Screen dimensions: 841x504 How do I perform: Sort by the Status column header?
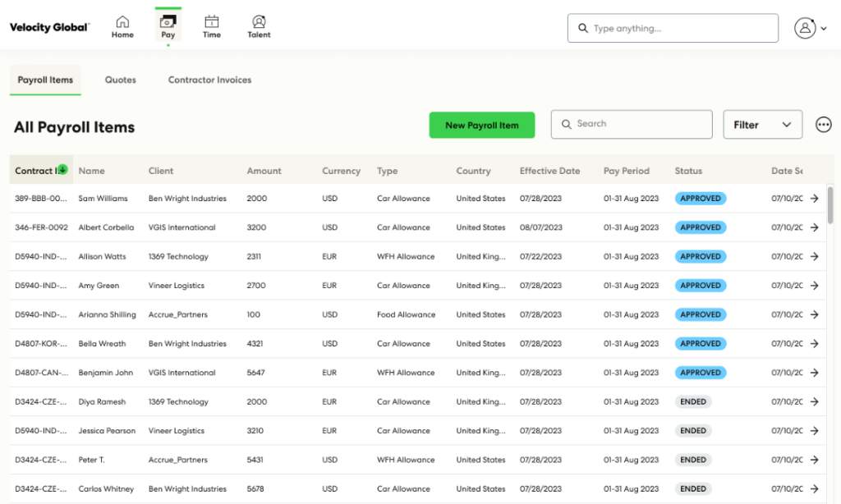(x=688, y=171)
